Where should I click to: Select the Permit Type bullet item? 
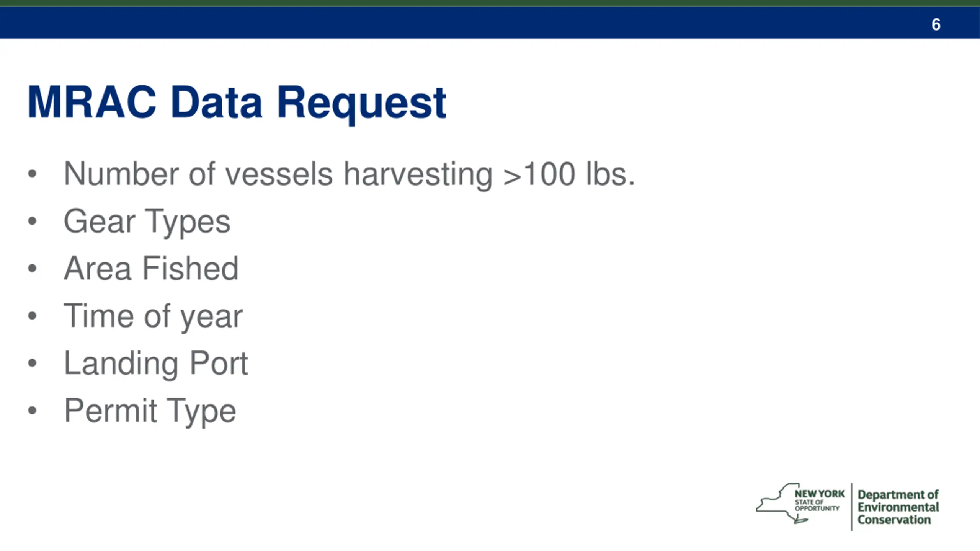(150, 411)
